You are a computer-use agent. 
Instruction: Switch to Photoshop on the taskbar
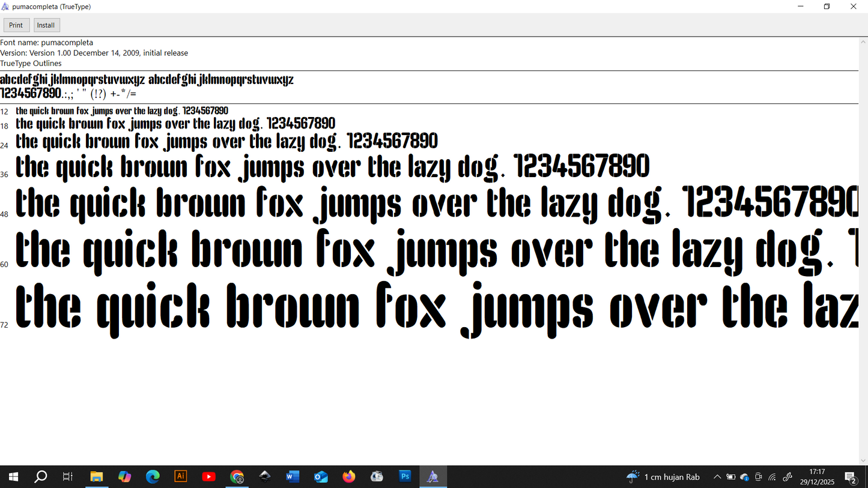pyautogui.click(x=405, y=477)
